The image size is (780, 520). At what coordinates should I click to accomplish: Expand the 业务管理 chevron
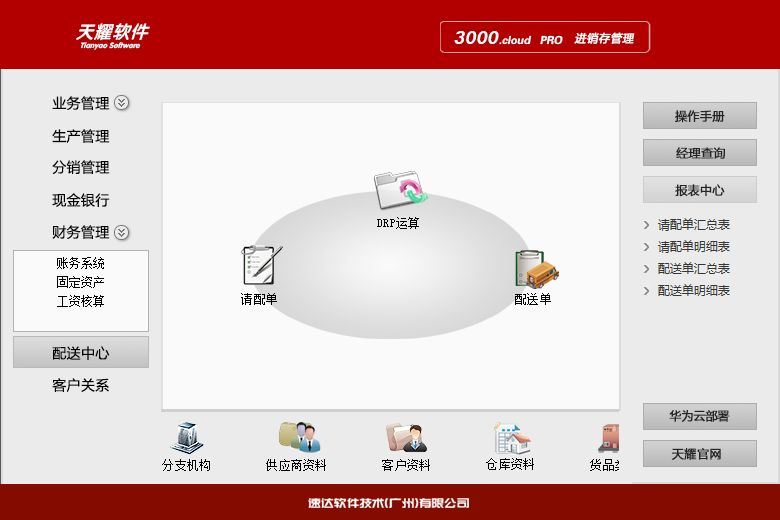click(121, 103)
